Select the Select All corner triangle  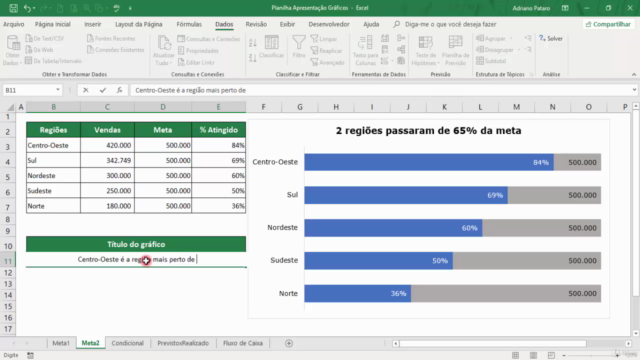pyautogui.click(x=10, y=107)
